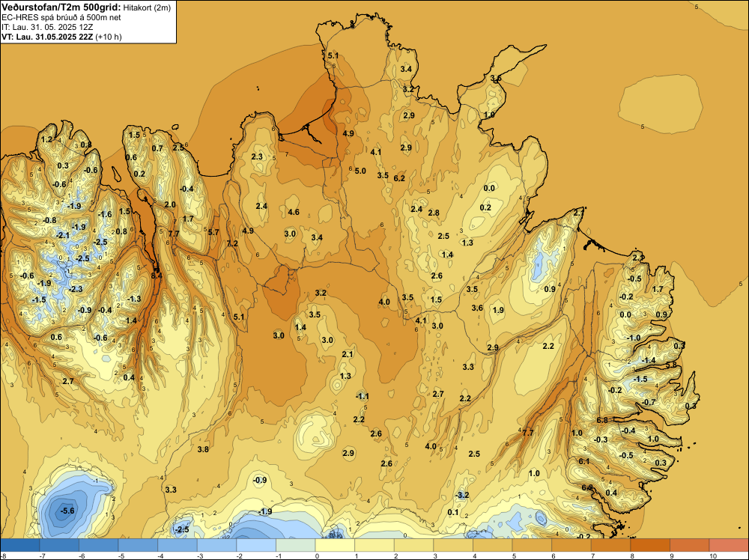
Task: Click the 'IT: Lau. 31. 05. 2025 12Z' line
Action: point(47,27)
